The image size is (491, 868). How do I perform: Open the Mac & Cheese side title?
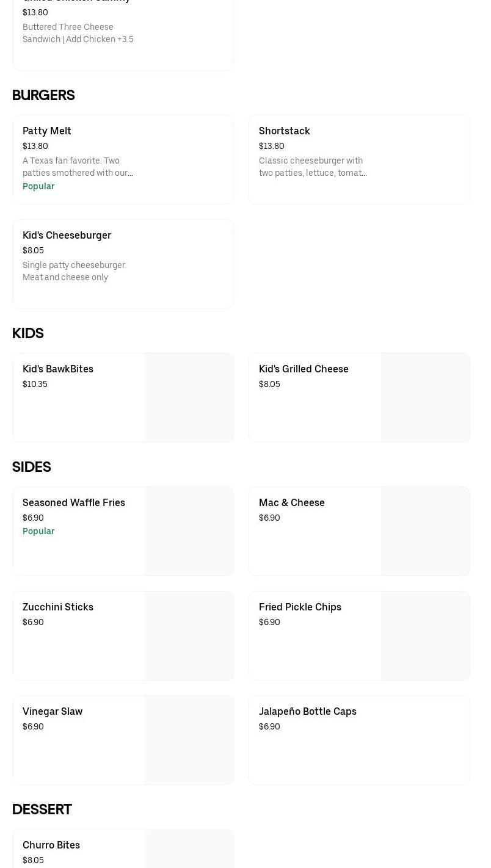[292, 502]
